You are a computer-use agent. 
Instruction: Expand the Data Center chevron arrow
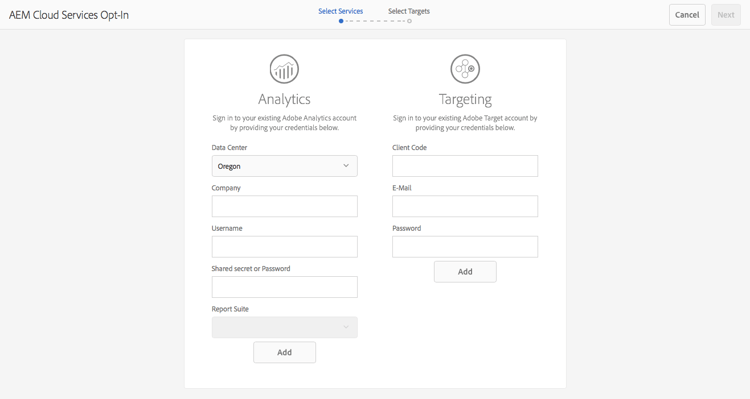pos(346,166)
